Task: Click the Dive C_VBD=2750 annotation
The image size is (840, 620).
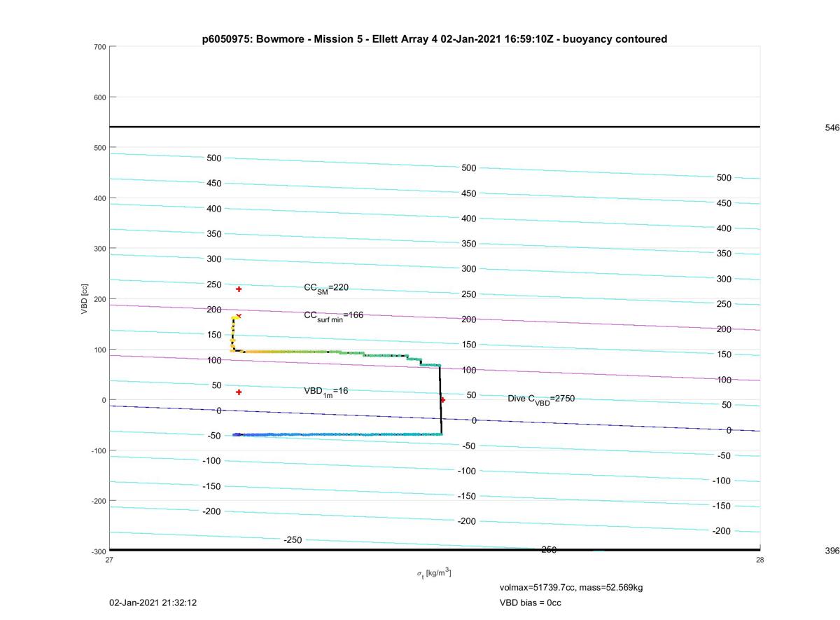Action: 541,399
